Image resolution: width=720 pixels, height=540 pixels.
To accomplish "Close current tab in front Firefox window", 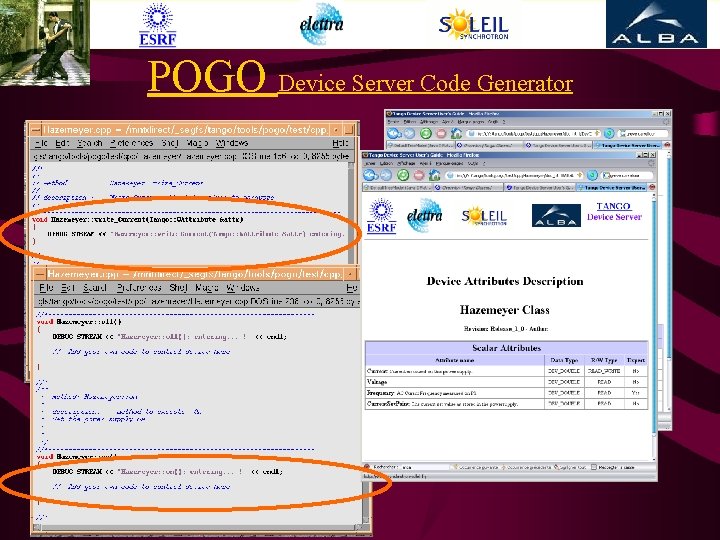I will (652, 187).
